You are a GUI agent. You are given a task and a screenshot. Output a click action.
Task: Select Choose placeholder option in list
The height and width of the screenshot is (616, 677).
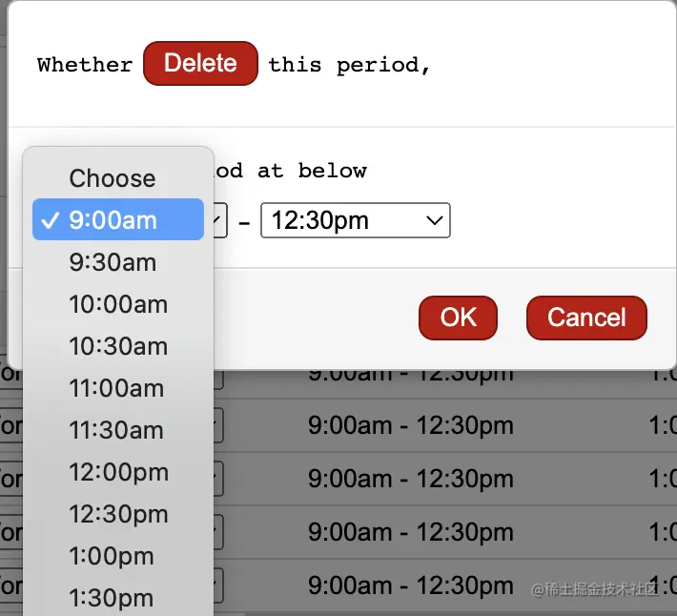tap(113, 178)
